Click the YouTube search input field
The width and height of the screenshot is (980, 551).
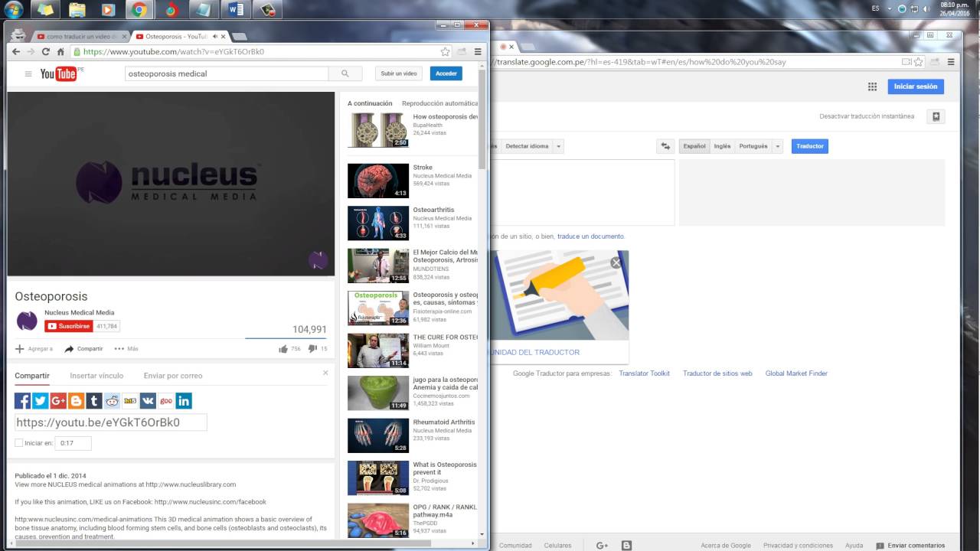pos(227,73)
